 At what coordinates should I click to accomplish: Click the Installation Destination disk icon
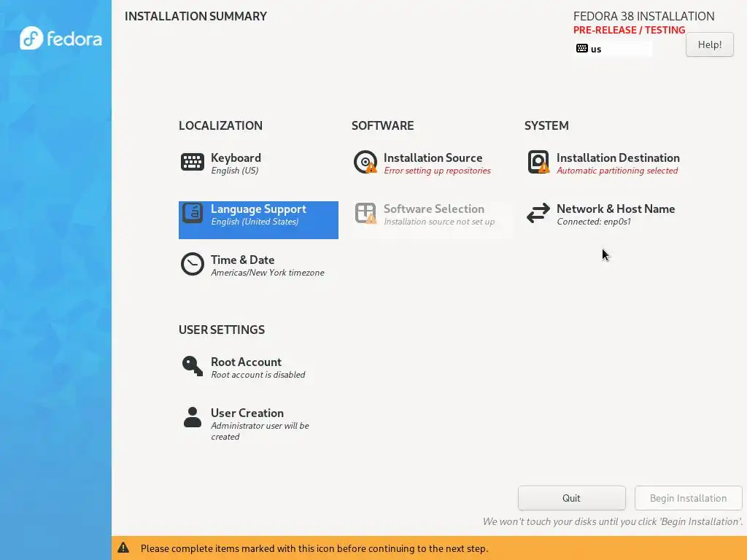point(538,162)
